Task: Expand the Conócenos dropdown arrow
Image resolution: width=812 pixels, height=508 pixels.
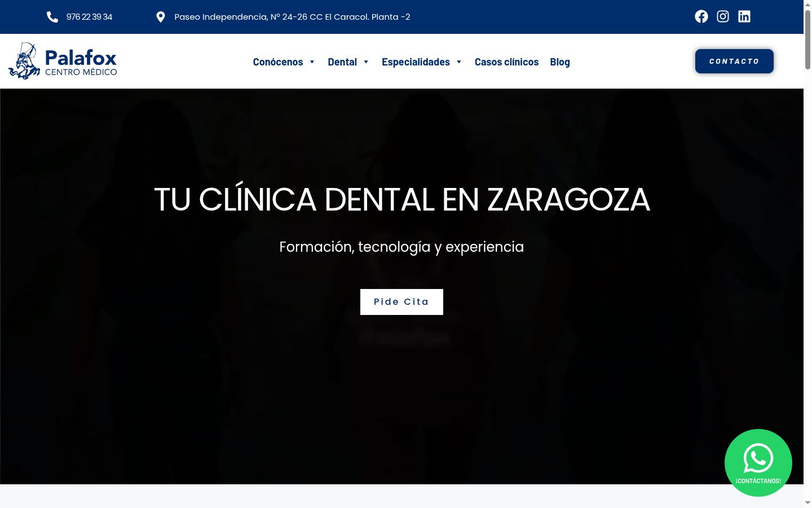Action: (x=312, y=62)
